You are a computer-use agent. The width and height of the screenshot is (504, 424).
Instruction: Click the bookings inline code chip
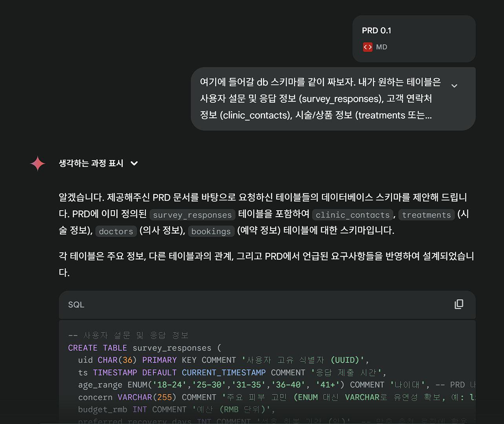click(211, 231)
